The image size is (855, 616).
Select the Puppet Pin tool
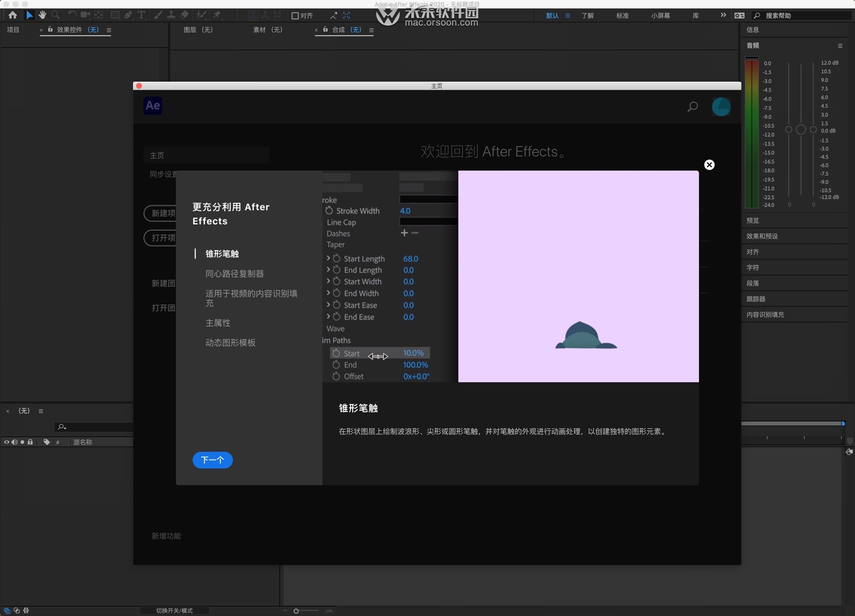click(x=218, y=15)
